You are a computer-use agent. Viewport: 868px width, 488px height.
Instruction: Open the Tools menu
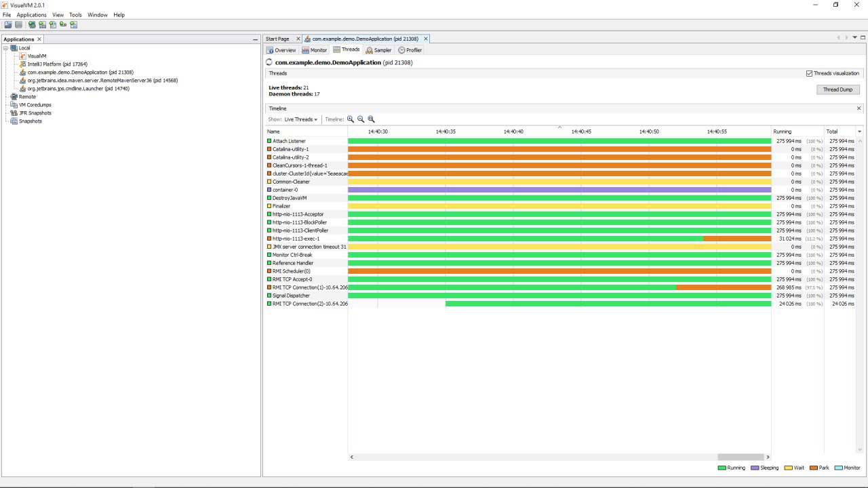(x=75, y=15)
